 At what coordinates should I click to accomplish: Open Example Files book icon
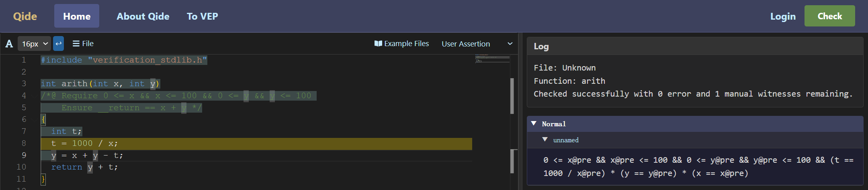click(378, 44)
